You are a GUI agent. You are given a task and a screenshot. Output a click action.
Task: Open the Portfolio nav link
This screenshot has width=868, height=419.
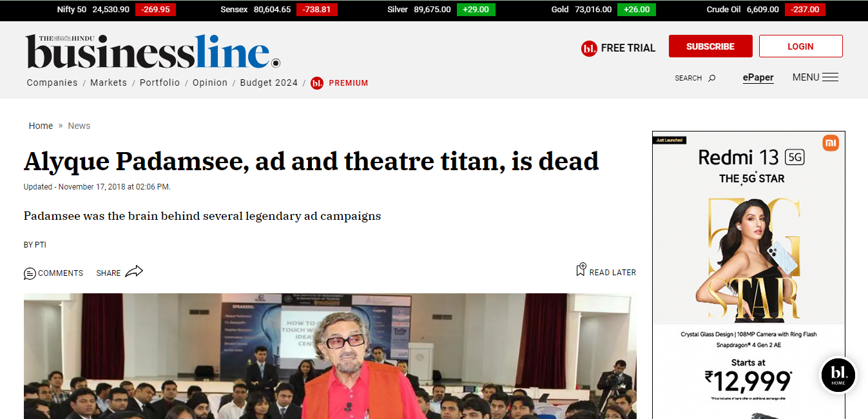point(160,83)
